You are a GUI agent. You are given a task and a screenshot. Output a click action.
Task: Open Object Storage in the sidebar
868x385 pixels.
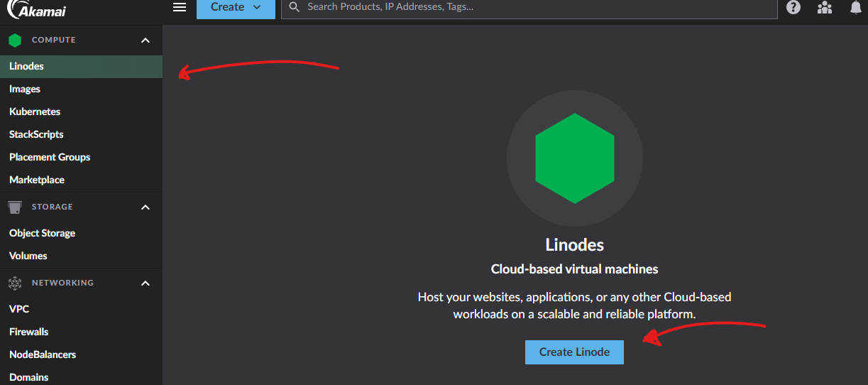81,233
